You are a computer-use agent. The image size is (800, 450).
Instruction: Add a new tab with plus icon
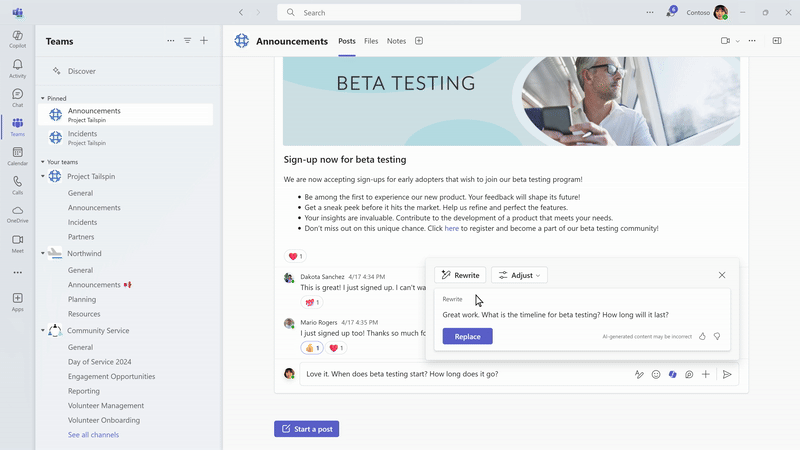coord(419,41)
